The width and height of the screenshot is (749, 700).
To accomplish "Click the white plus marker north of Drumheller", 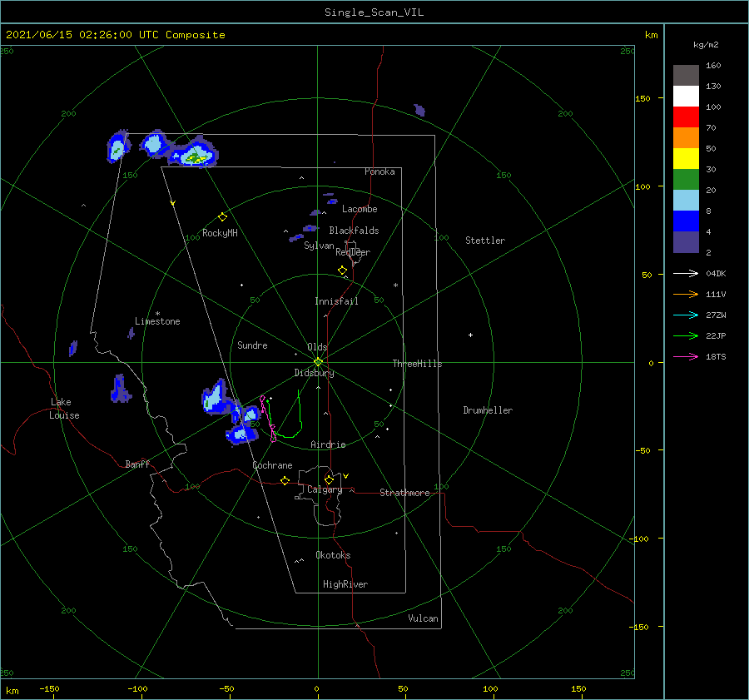I will [x=470, y=335].
